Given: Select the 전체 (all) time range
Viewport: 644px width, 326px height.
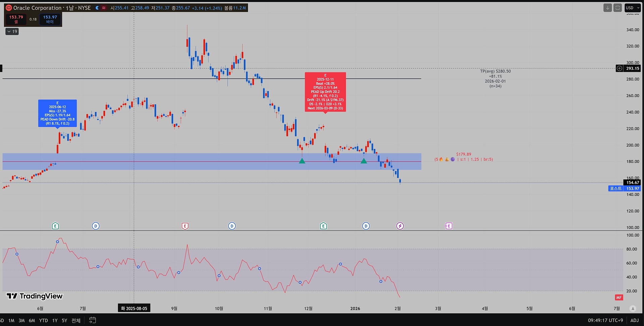Looking at the screenshot, I should click(x=76, y=321).
